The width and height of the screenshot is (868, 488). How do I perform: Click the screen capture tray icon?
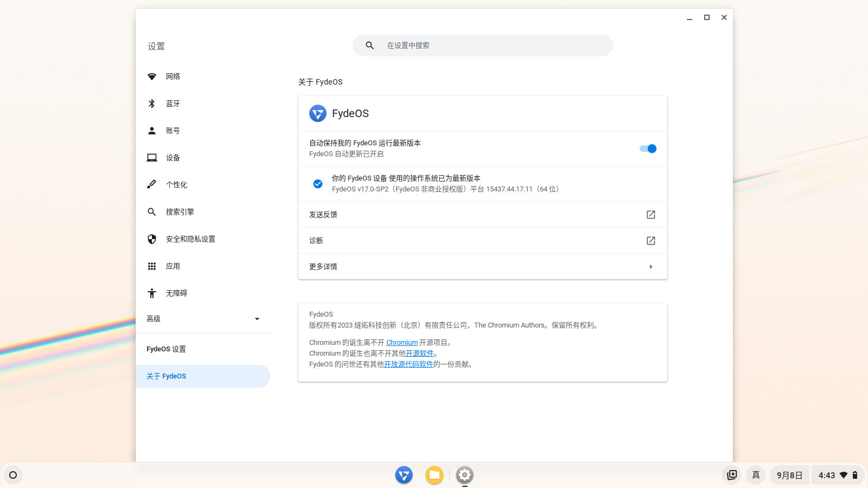pos(732,475)
